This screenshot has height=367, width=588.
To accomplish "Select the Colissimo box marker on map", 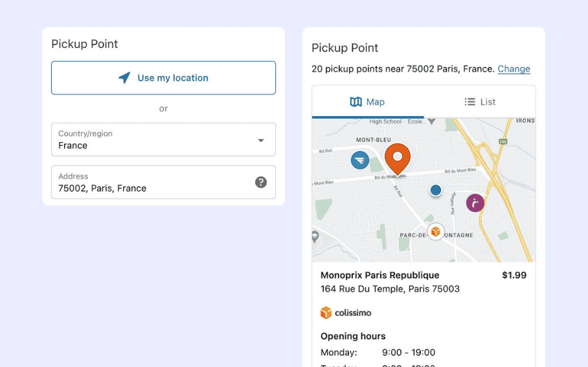I will point(436,231).
